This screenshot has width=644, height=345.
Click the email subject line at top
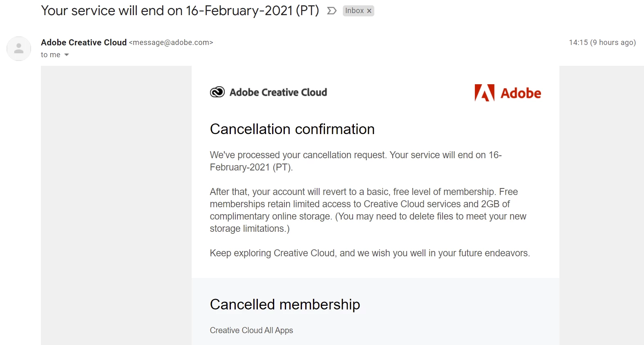coord(180,11)
